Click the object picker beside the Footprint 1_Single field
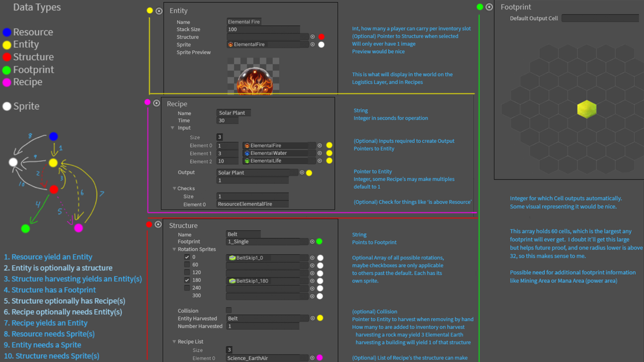644x362 pixels. (312, 242)
